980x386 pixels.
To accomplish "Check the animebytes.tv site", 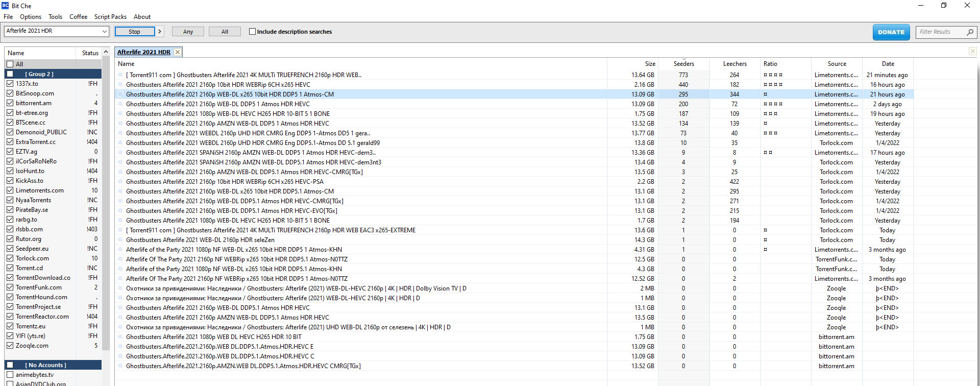I will coord(10,375).
